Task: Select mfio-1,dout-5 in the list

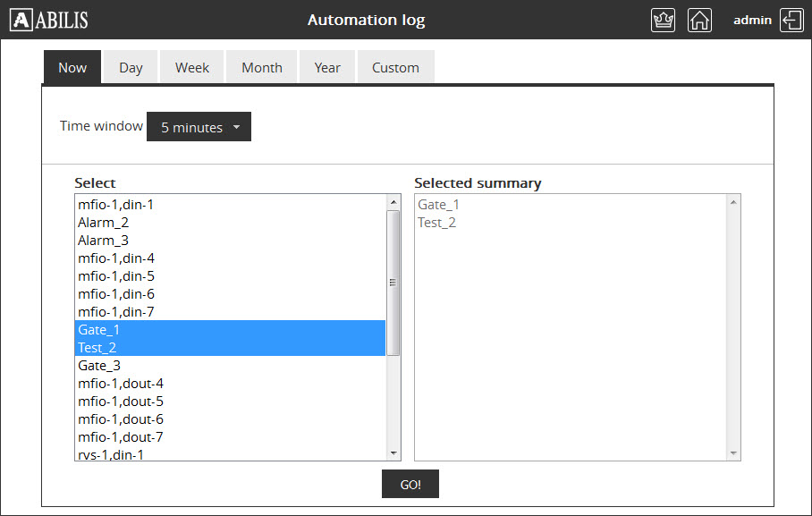Action: click(x=121, y=402)
